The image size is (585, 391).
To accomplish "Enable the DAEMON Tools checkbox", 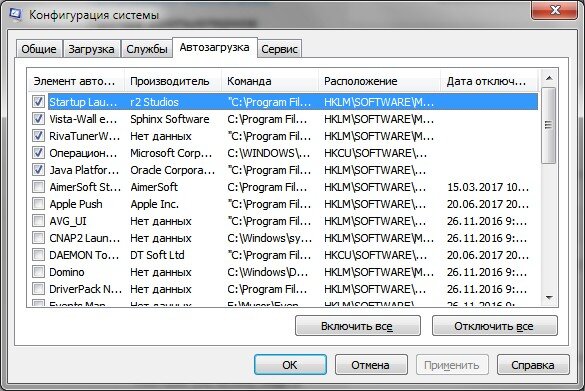I will (38, 255).
